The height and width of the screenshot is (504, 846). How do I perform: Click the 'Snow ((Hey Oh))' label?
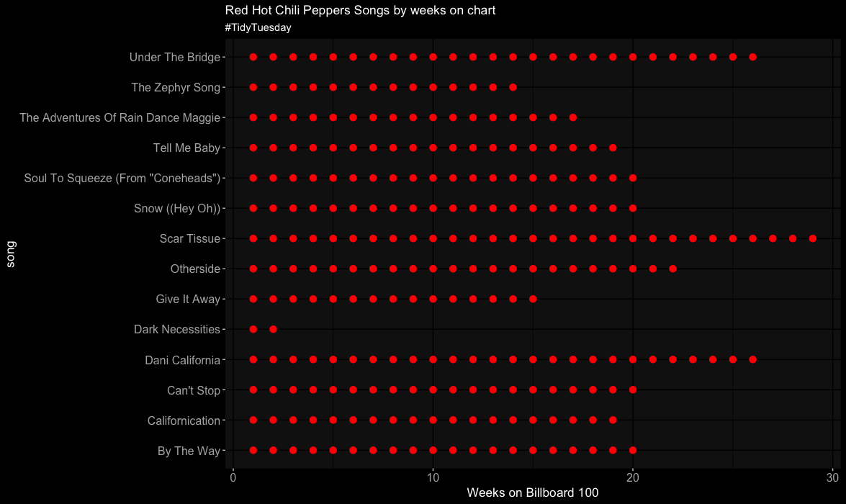pyautogui.click(x=177, y=208)
